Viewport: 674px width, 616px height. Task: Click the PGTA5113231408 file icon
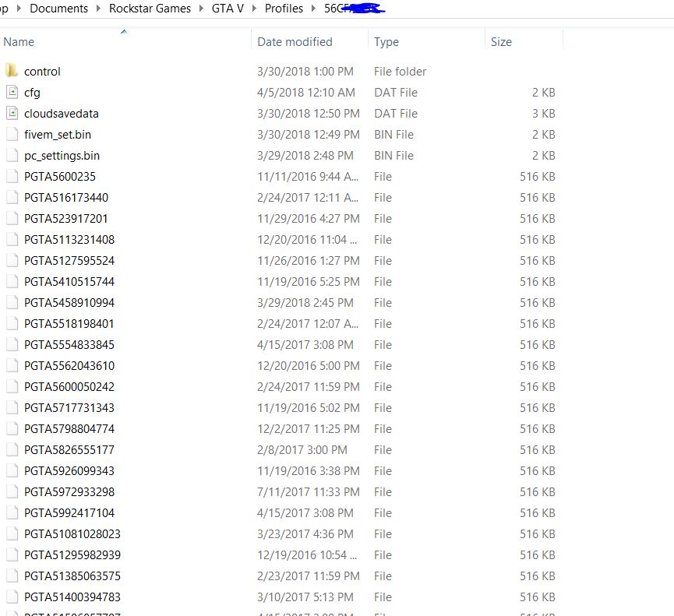(12, 239)
